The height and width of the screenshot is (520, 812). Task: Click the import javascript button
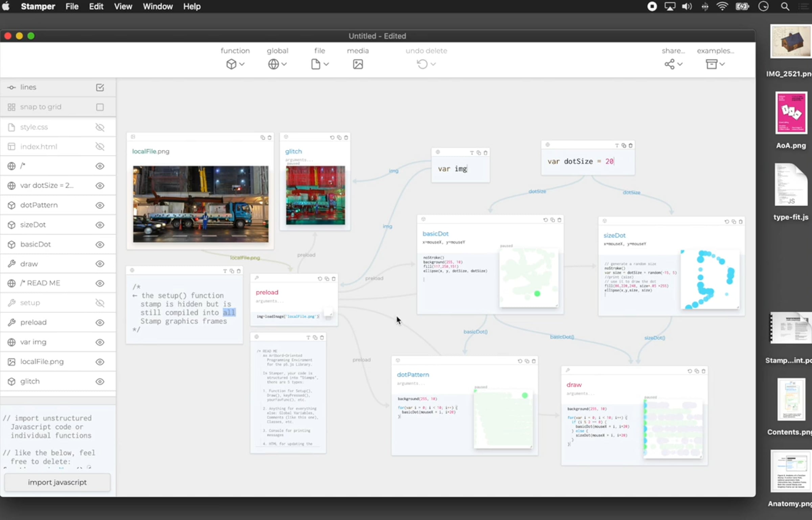57,482
